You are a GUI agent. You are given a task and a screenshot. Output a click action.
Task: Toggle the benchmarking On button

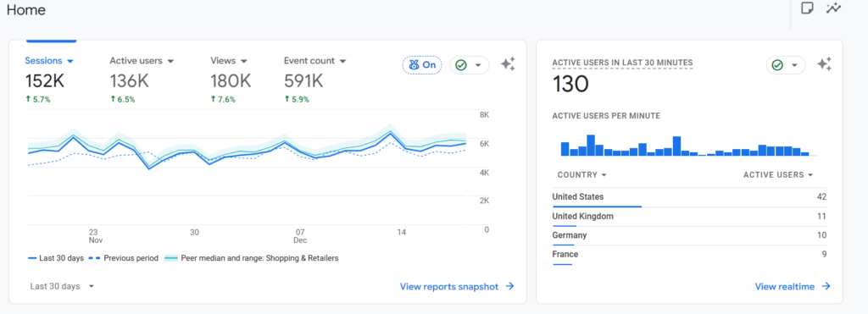pos(422,64)
